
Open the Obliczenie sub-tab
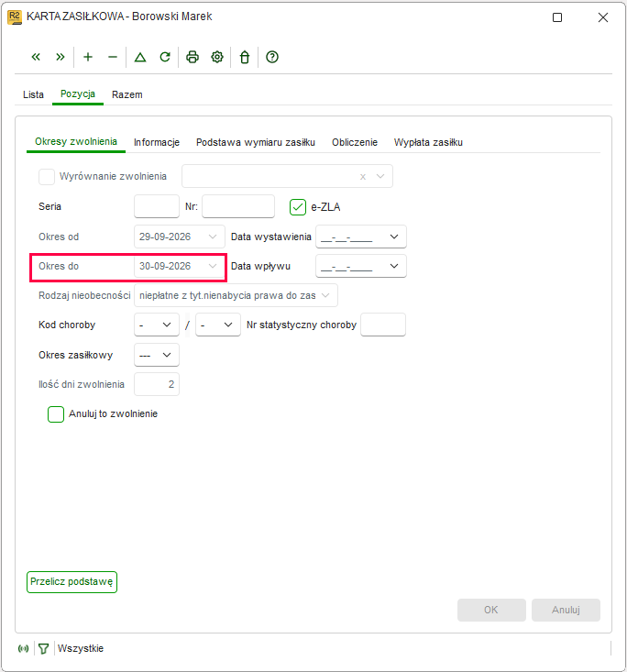pos(355,142)
